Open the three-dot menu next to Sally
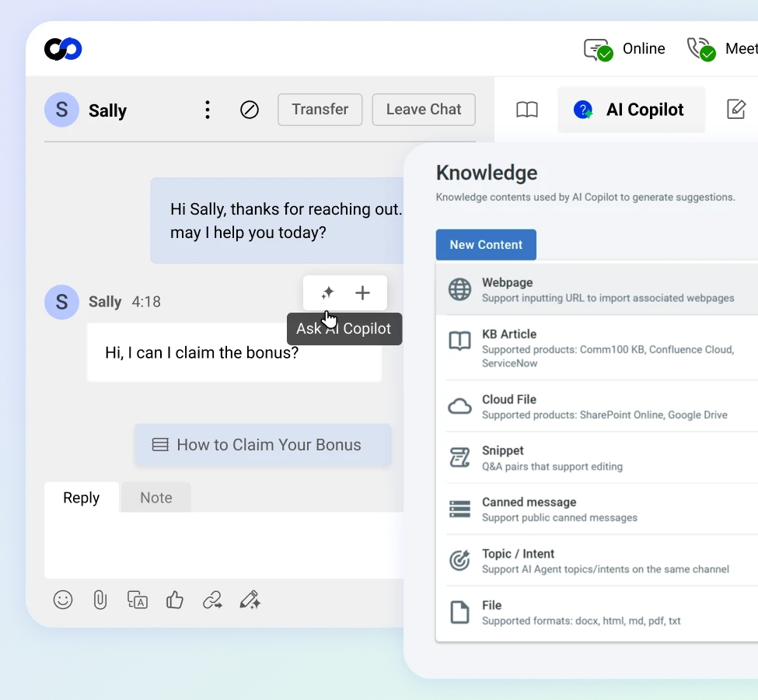This screenshot has width=758, height=700. tap(208, 110)
